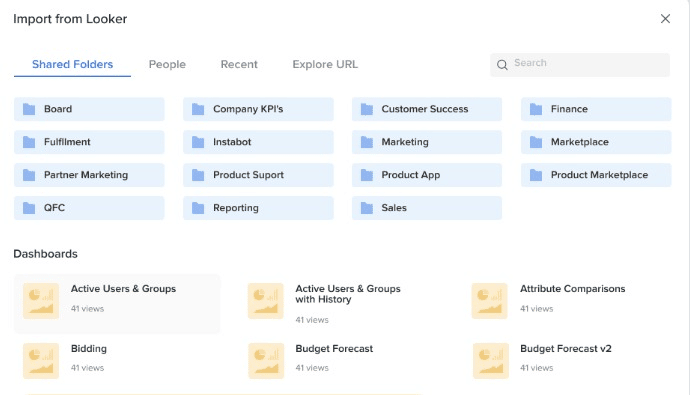Open the Reporting folder label
Screen dimensions: 690x395
coord(236,208)
